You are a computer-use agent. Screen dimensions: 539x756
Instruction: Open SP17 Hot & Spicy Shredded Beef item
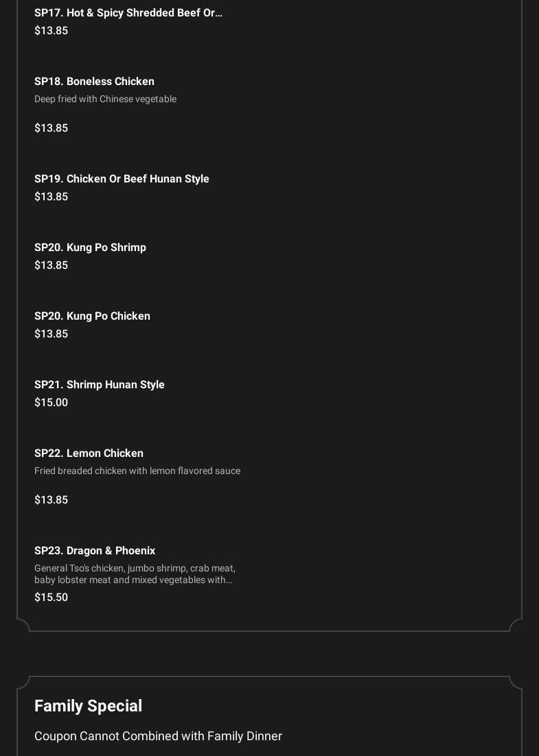click(x=128, y=13)
